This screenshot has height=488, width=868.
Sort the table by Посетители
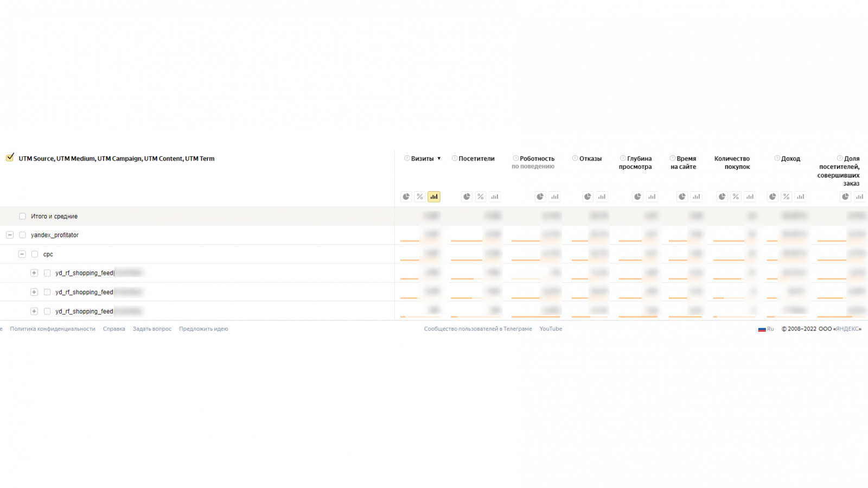click(x=477, y=159)
